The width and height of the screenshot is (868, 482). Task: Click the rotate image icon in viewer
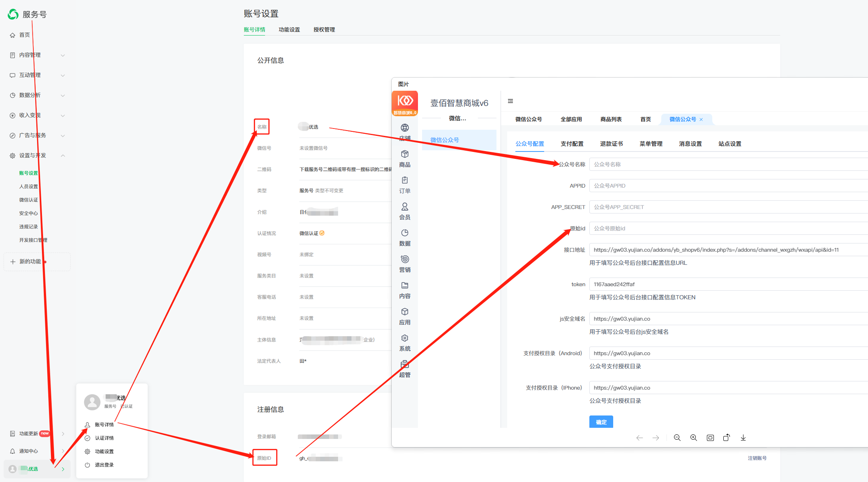(x=727, y=438)
